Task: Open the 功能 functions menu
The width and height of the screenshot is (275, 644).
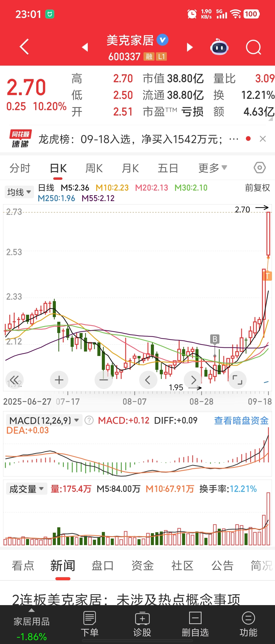Action: point(248,624)
